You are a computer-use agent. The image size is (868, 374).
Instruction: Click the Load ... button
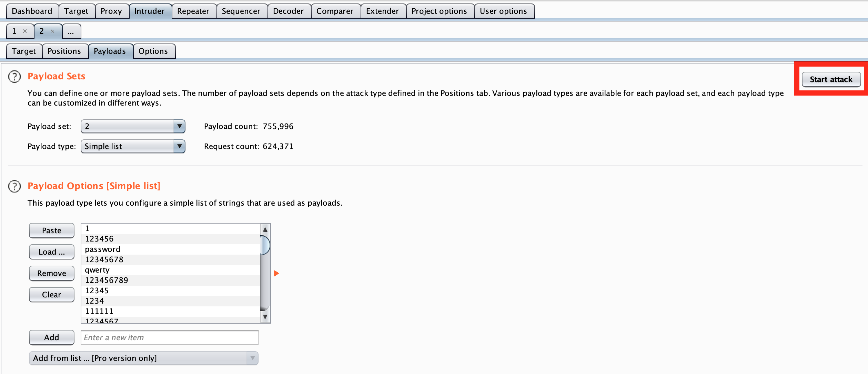(52, 252)
